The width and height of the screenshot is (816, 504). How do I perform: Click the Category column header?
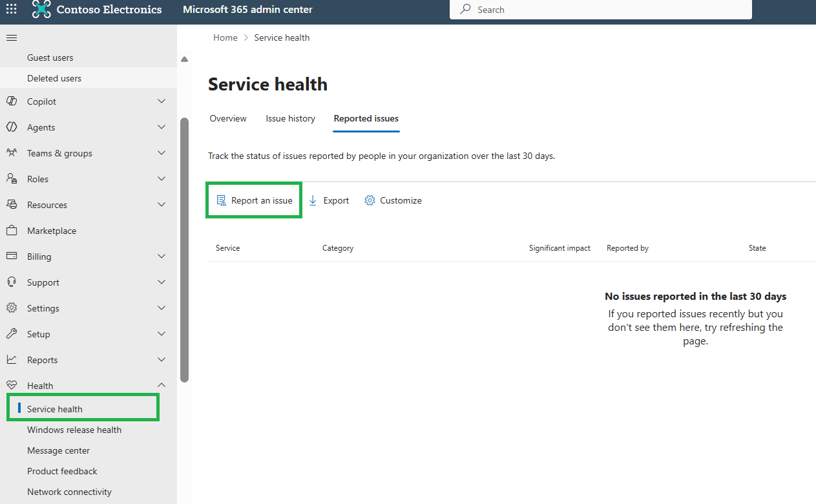pos(338,248)
